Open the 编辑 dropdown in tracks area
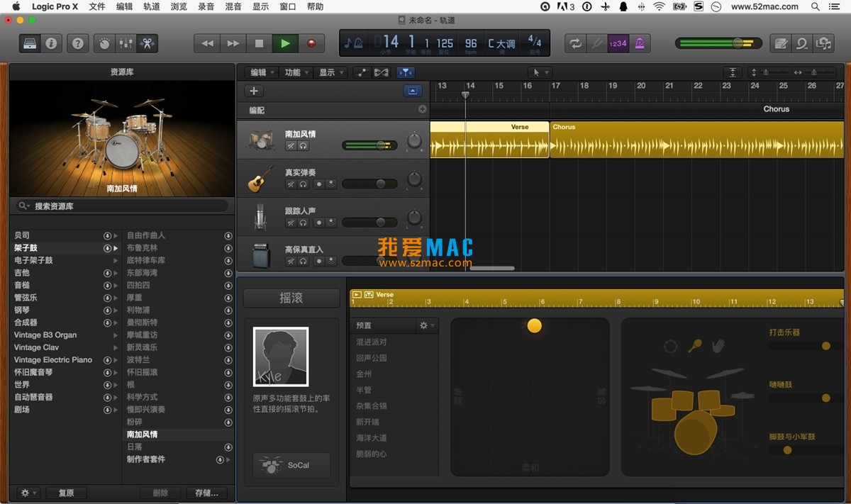Image resolution: width=851 pixels, height=504 pixels. 262,72
